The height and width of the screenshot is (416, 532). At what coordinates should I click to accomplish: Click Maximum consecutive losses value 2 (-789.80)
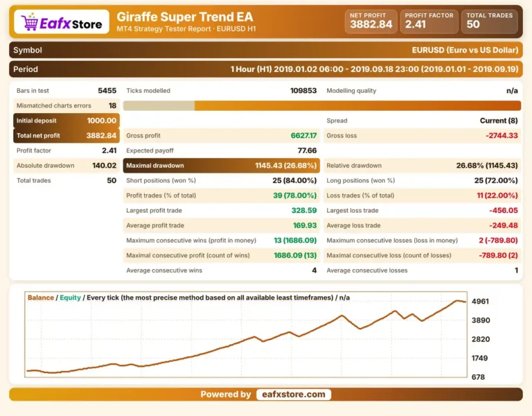499,240
